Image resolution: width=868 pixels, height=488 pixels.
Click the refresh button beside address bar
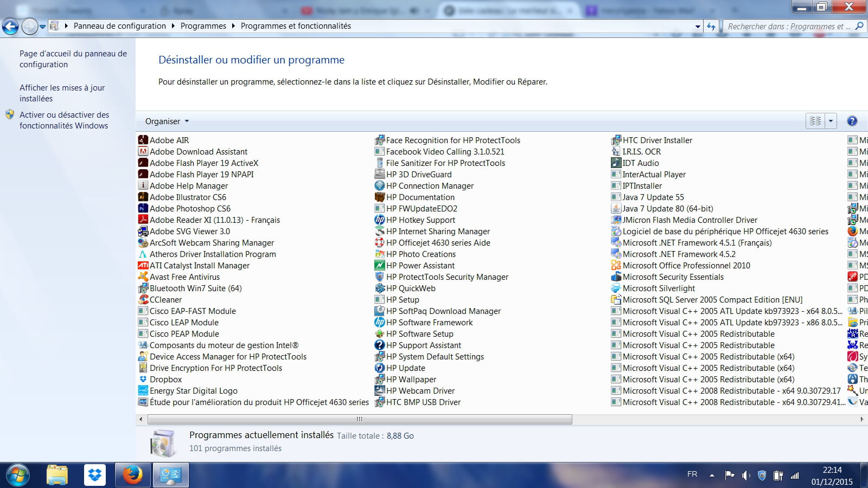(x=711, y=26)
